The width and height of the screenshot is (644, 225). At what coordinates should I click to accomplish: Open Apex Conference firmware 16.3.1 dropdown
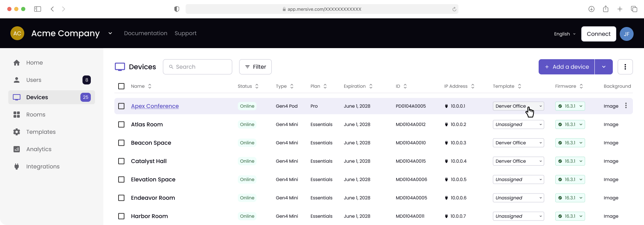click(570, 106)
